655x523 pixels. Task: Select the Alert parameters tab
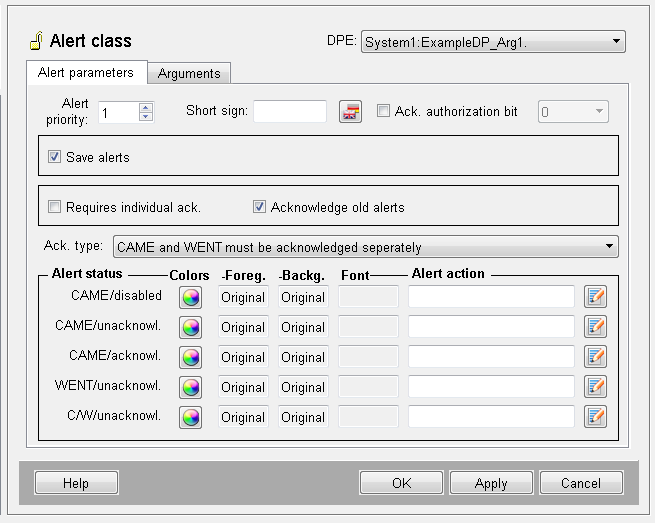click(86, 73)
